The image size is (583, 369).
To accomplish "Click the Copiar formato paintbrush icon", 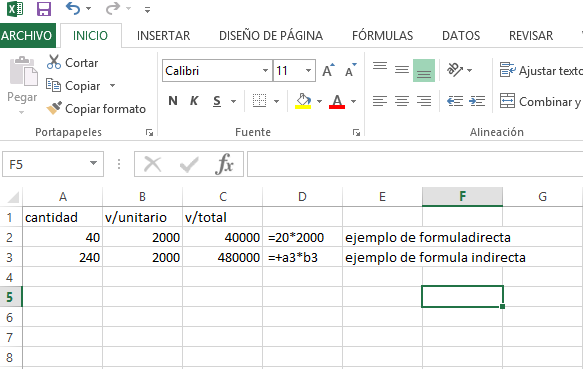I will coord(54,108).
